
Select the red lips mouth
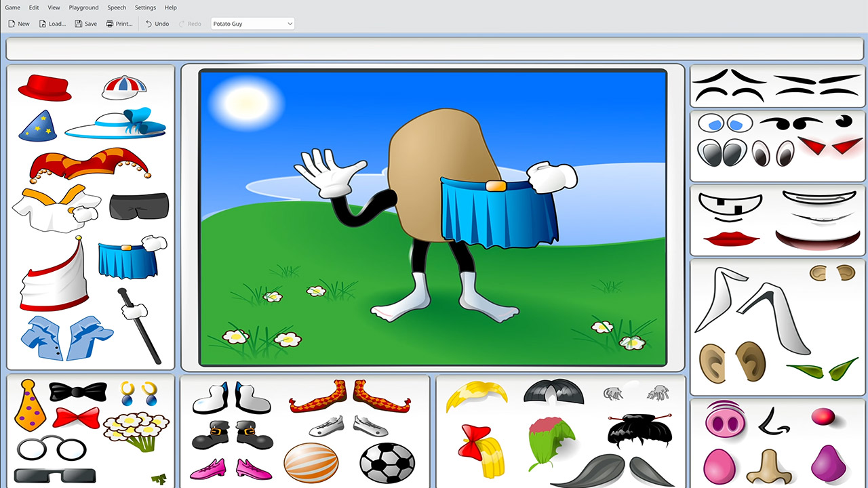tap(731, 239)
